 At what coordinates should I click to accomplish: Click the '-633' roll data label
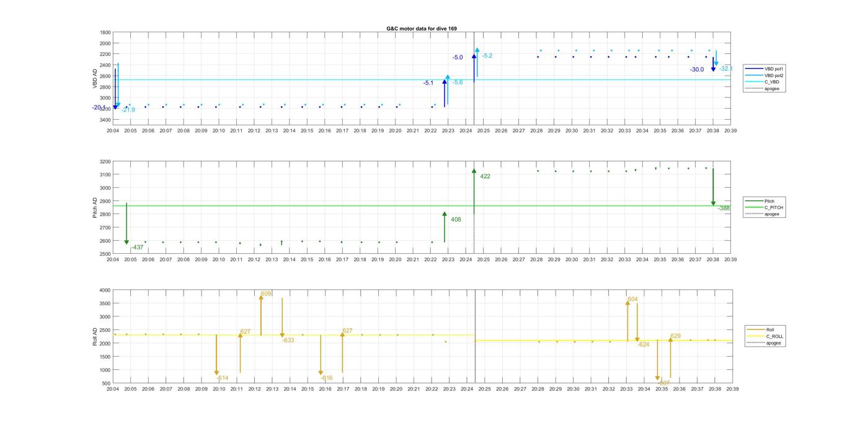click(x=288, y=341)
